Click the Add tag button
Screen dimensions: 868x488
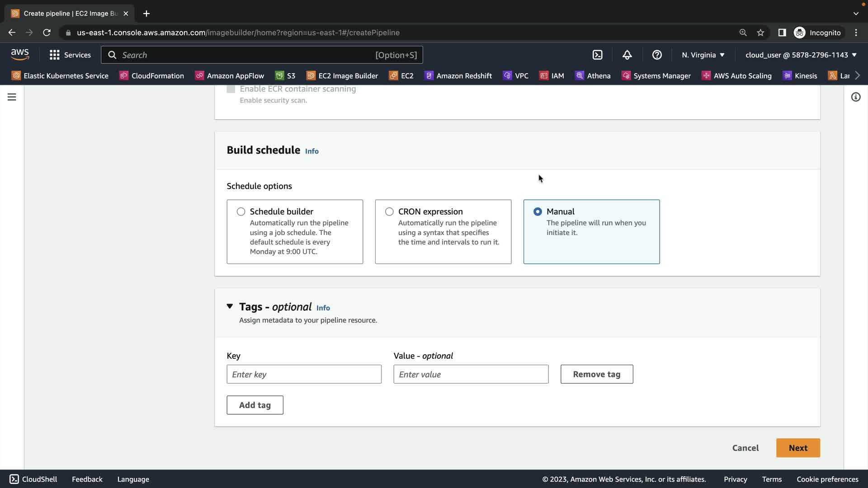[255, 405]
